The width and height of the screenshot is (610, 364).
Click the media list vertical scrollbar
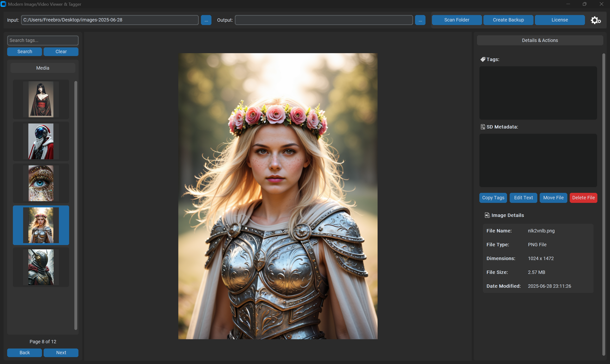[x=76, y=205]
